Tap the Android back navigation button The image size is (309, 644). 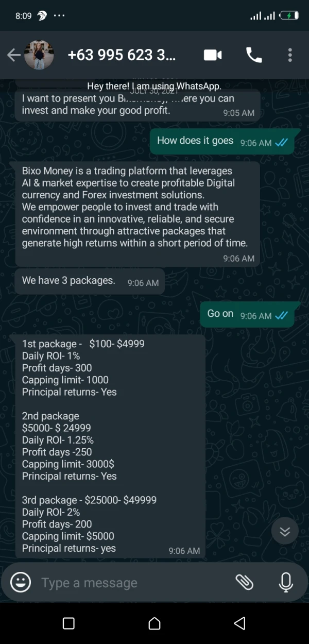coord(239,624)
